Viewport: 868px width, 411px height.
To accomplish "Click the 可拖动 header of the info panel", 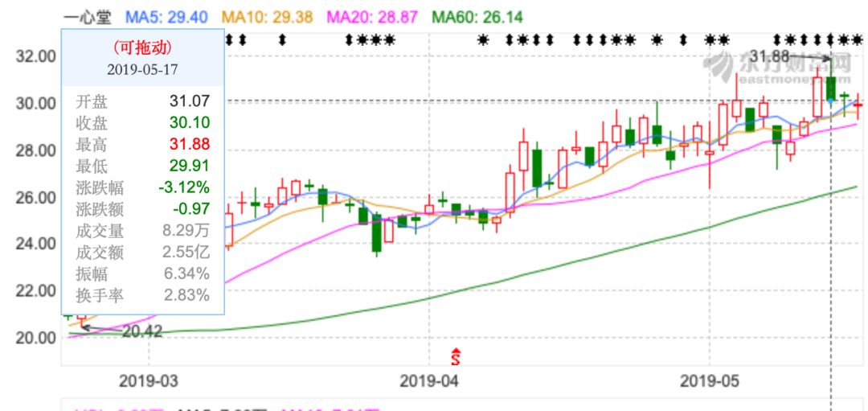I will [x=142, y=48].
